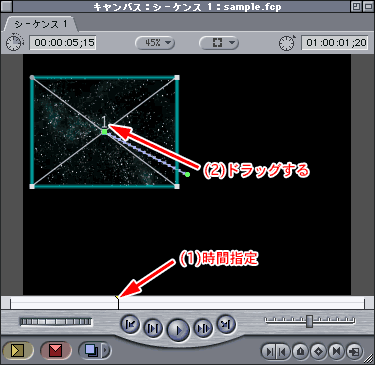Click the jog control wheel
The image size is (375, 365).
pyautogui.click(x=56, y=322)
